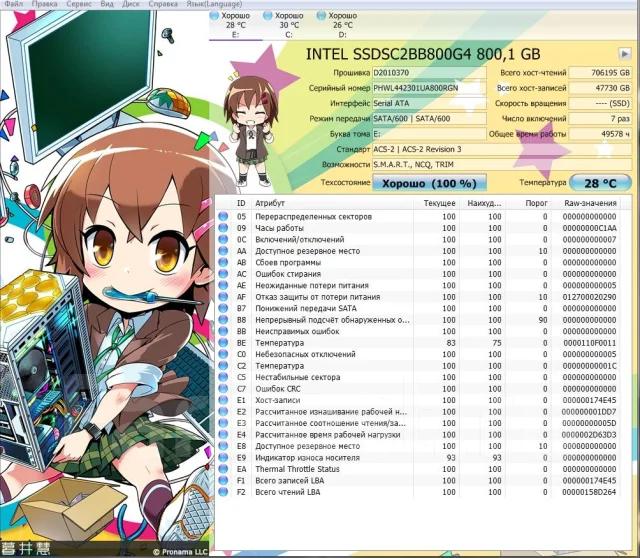Click status icon of Неожиданные потери питания row
Image resolution: width=640 pixels, height=558 pixels.
(x=223, y=285)
